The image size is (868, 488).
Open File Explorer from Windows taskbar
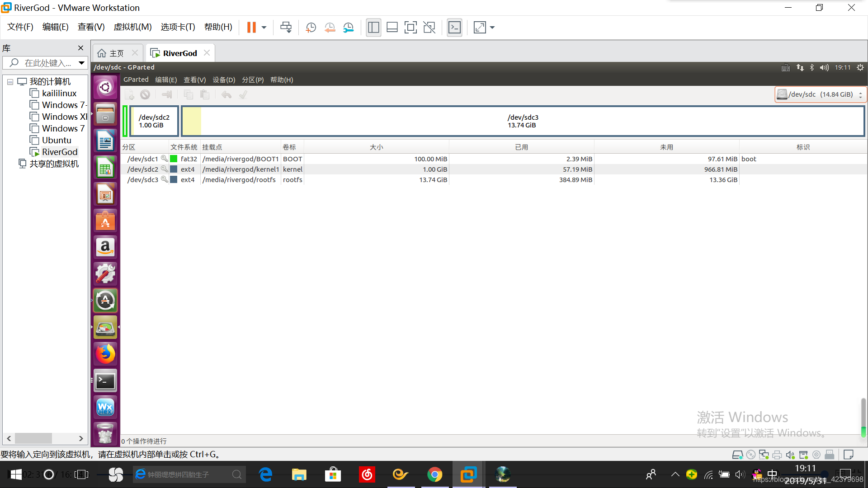pos(299,474)
